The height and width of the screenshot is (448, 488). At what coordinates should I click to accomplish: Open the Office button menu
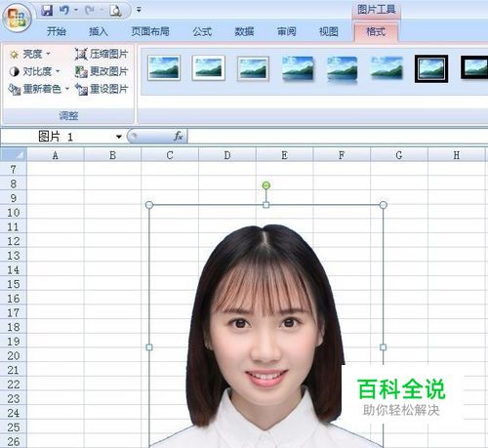coord(17,17)
